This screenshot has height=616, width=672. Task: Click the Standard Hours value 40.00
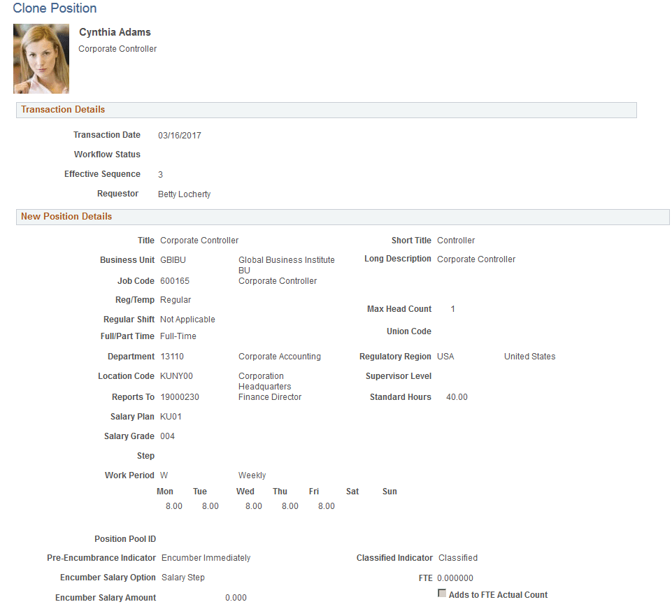457,396
